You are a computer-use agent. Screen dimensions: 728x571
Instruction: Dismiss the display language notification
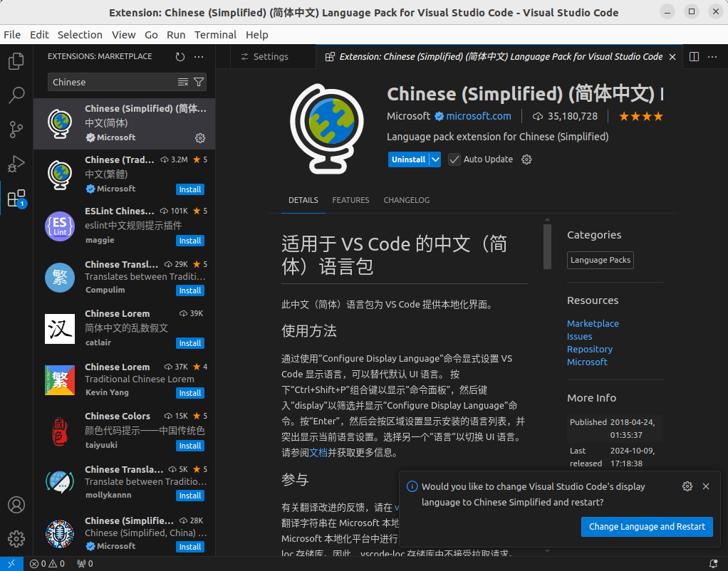(706, 486)
